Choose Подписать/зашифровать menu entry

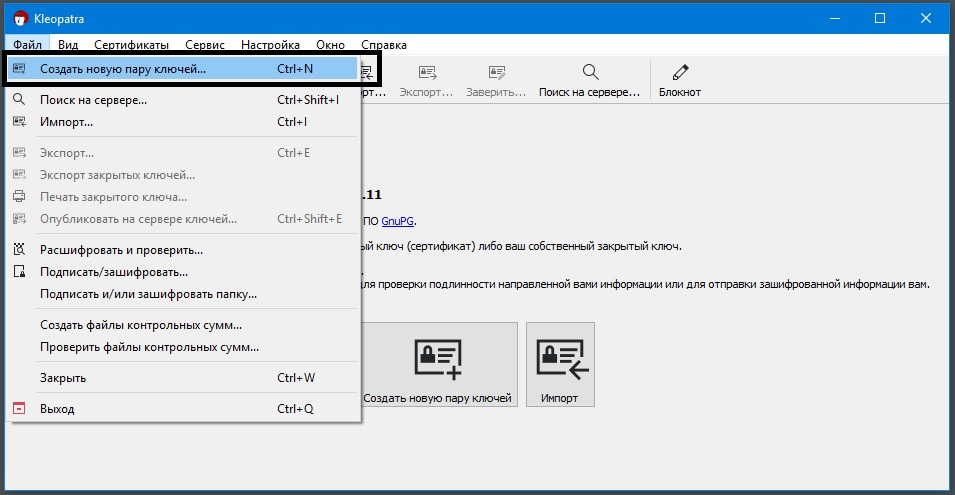coord(182,272)
